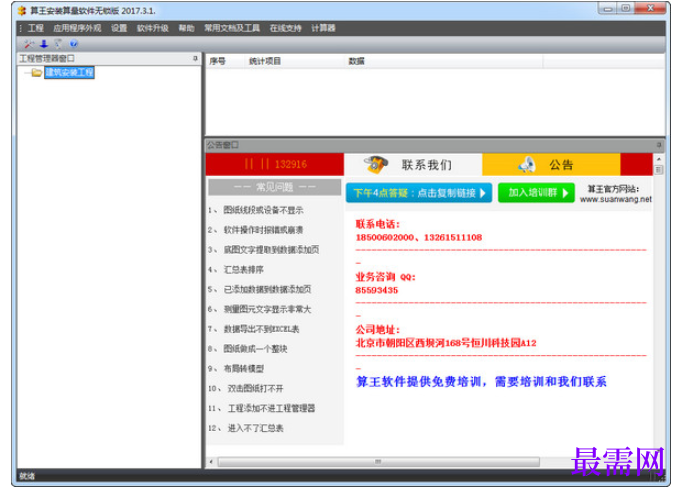Click the gray toolbar icon beside the download arrow
The image size is (683, 493).
coord(58,44)
